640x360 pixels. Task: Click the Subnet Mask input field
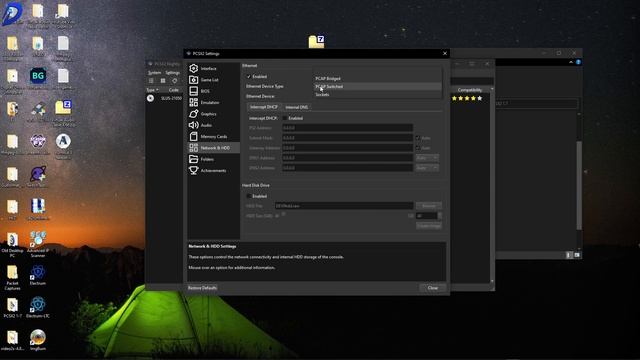click(x=347, y=138)
